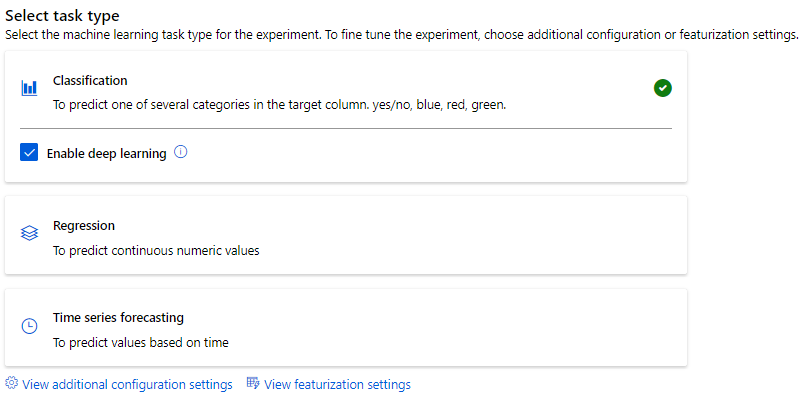Uncheck Enable deep learning checkbox

(29, 153)
